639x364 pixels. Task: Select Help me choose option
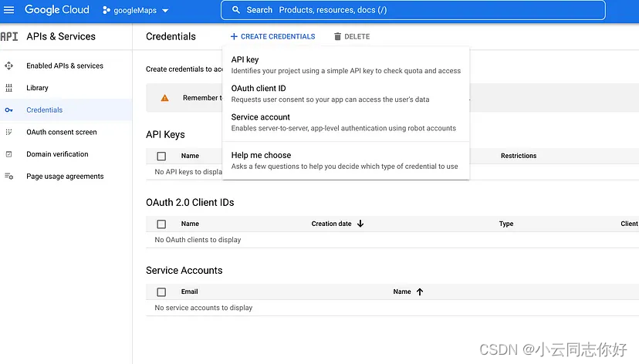(x=346, y=160)
